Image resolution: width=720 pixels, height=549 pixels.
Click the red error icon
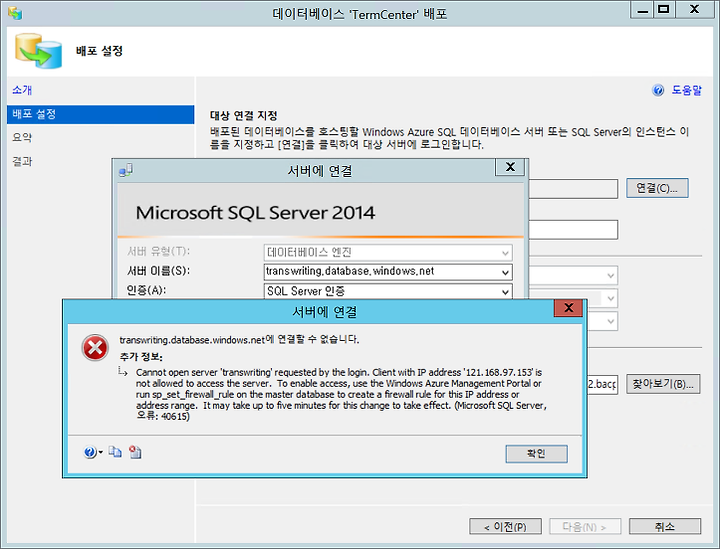[95, 347]
